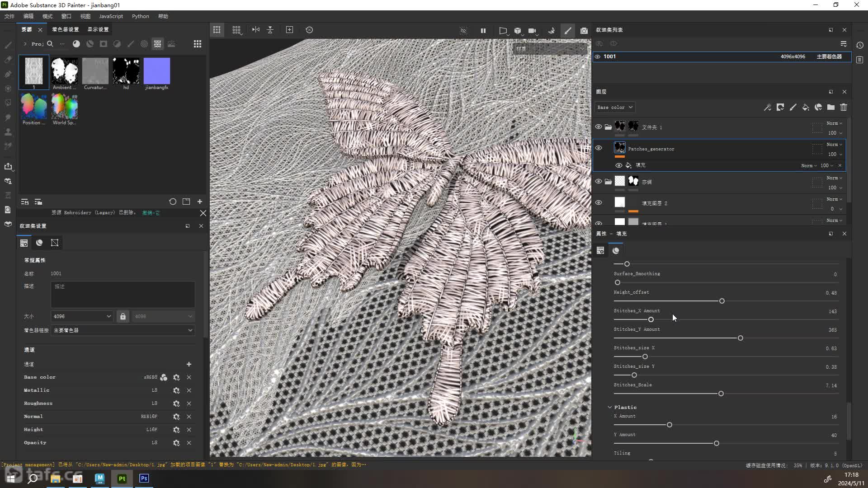Viewport: 868px width, 488px height.
Task: Switch to 显示设置 tab
Action: pos(98,29)
